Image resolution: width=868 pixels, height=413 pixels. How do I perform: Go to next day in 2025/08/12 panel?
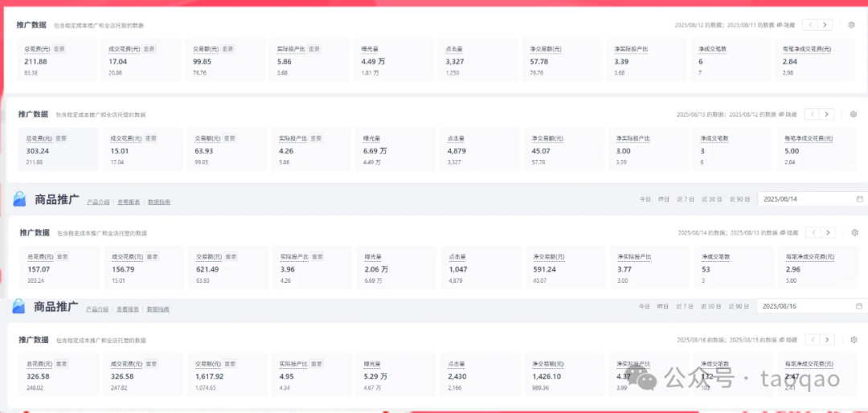825,25
